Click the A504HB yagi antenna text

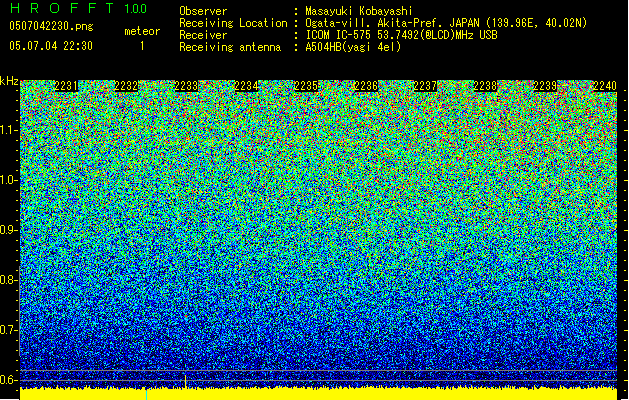pyautogui.click(x=353, y=47)
